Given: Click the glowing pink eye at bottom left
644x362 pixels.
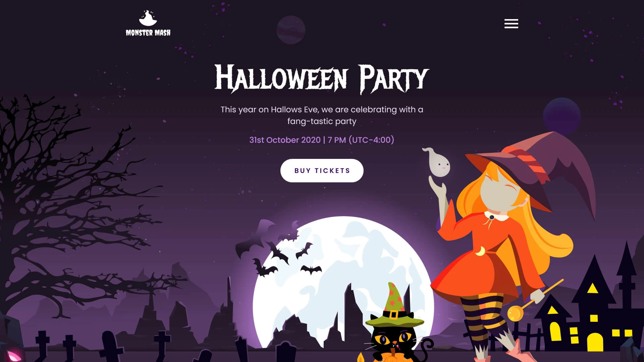Looking at the screenshot, I should pos(14,355).
